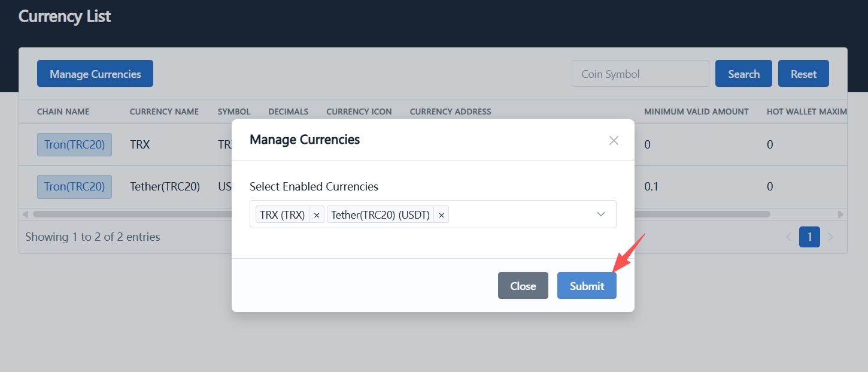Reset the currency search filter
The image size is (868, 372).
pyautogui.click(x=803, y=73)
